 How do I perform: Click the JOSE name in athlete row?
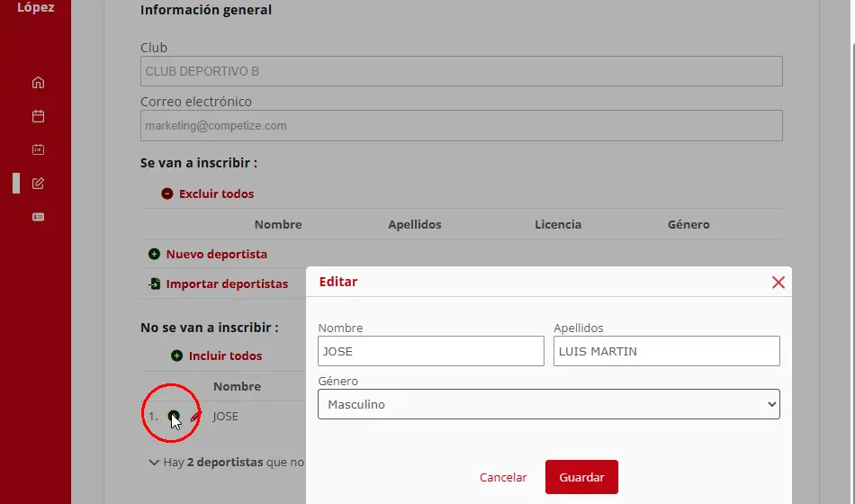click(x=225, y=416)
